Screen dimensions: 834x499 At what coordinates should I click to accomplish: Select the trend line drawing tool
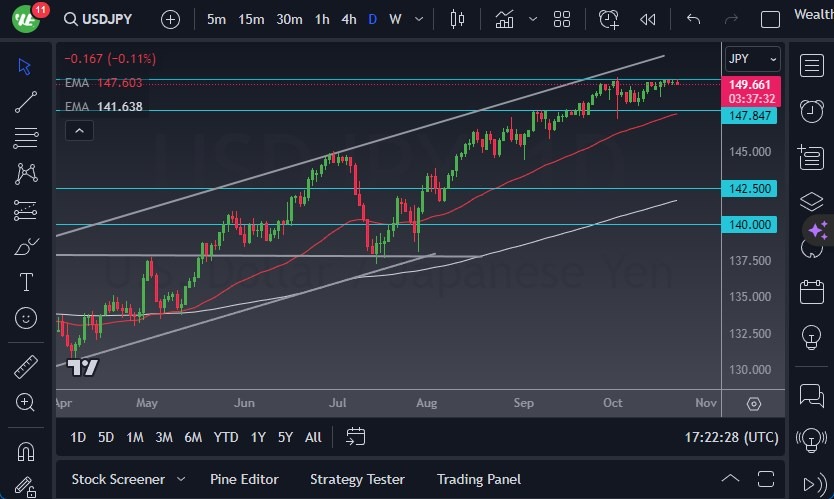click(x=26, y=101)
